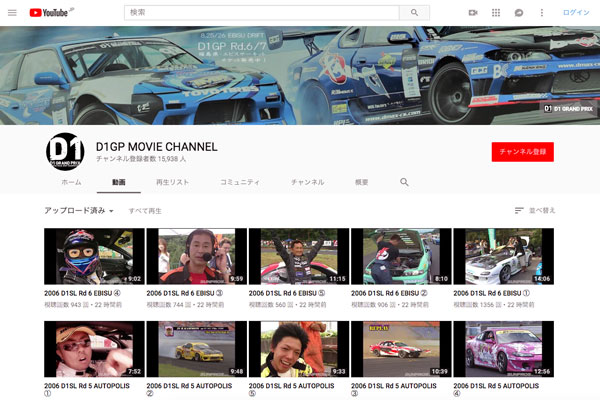Open the three-dot settings menu
The width and height of the screenshot is (600, 400).
(x=542, y=13)
